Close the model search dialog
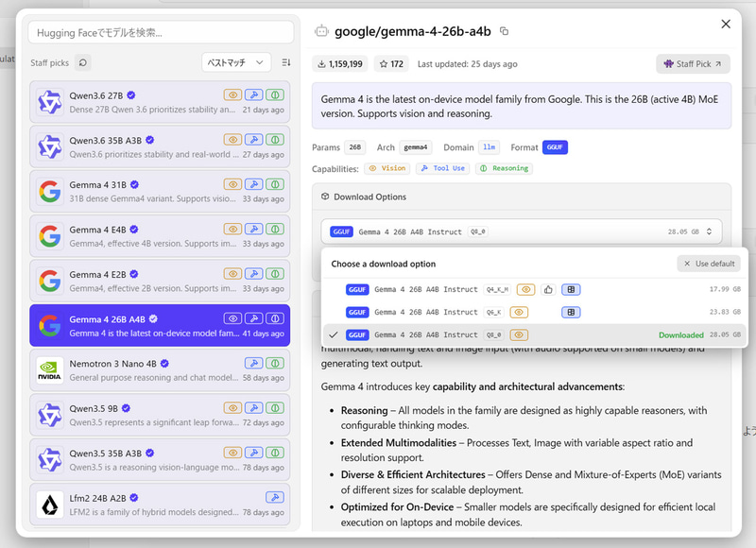Image resolution: width=756 pixels, height=548 pixels. pyautogui.click(x=726, y=25)
